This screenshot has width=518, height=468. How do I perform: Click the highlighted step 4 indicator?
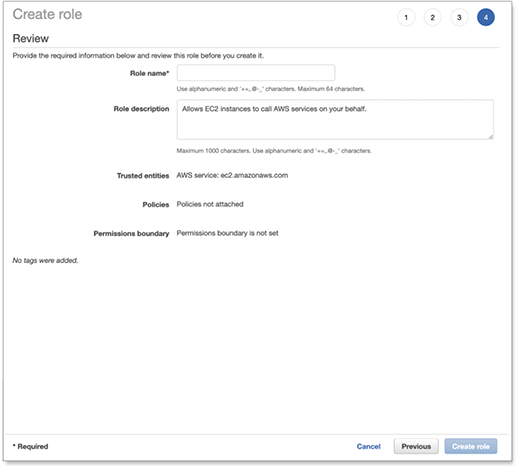[486, 17]
